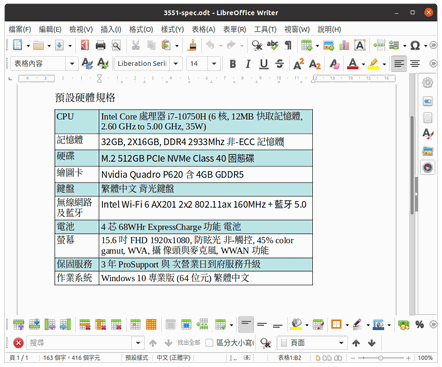Click Clear direct formatting icon

coord(334,64)
